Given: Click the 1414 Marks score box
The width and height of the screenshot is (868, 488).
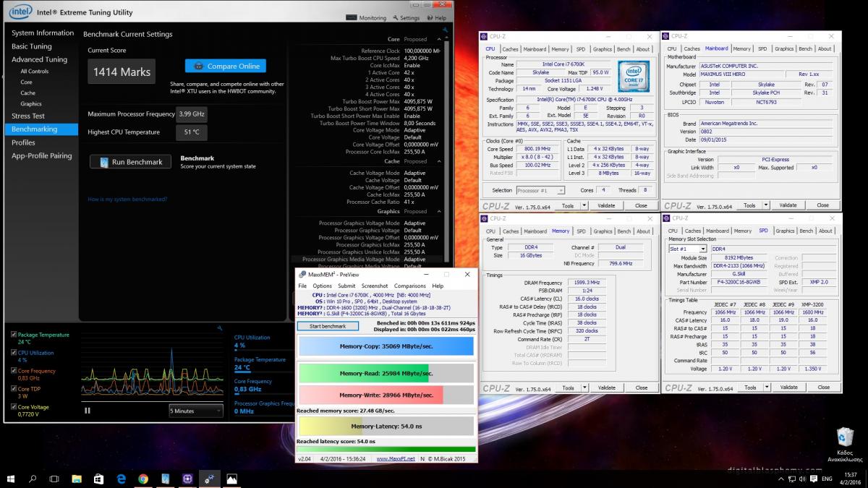Looking at the screenshot, I should coord(122,72).
